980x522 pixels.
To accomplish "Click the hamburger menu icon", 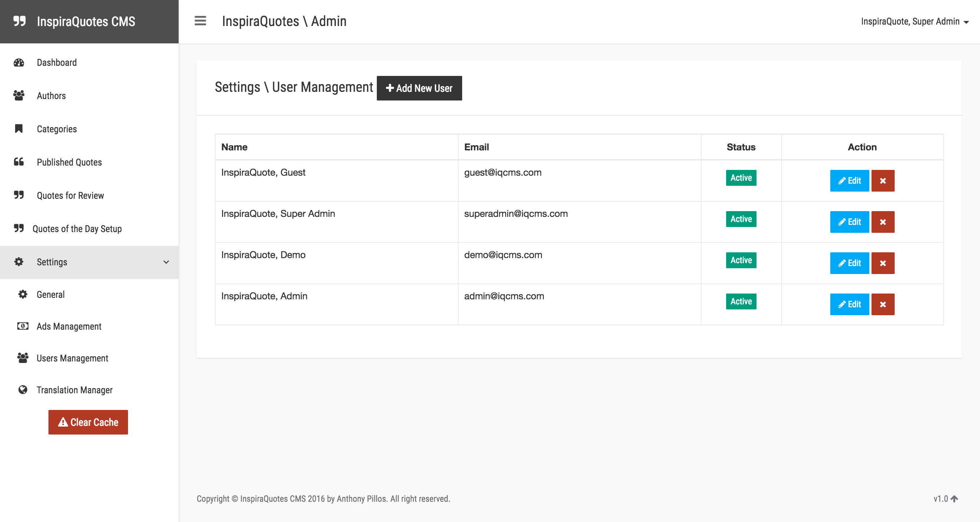I will coord(200,21).
